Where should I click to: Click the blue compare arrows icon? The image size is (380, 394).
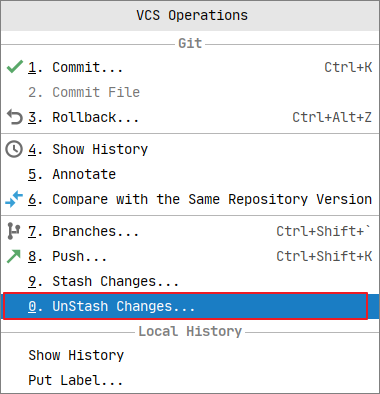tap(14, 199)
